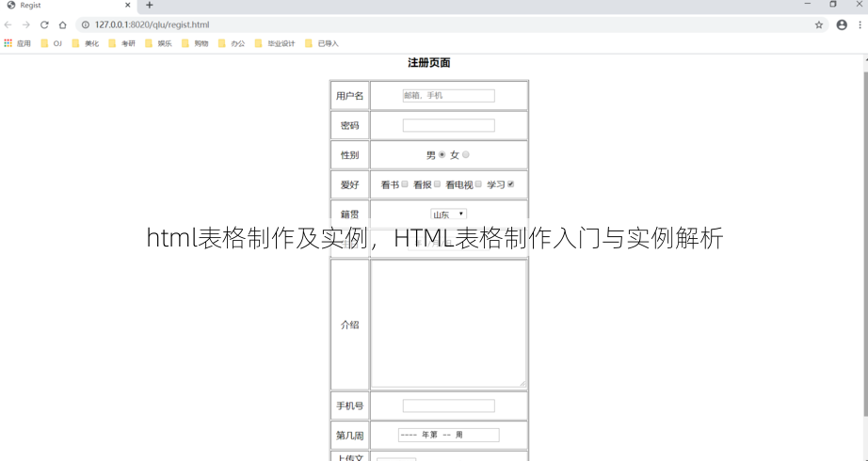The image size is (868, 461).
Task: Open the 已导入 bookmark folder
Action: (x=322, y=43)
